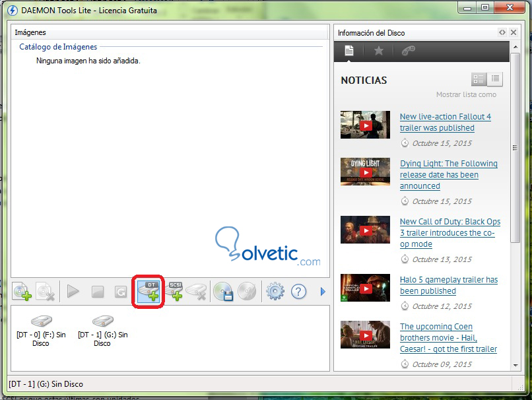The image size is (532, 400).
Task: Show news as compact list view
Action: coord(495,79)
